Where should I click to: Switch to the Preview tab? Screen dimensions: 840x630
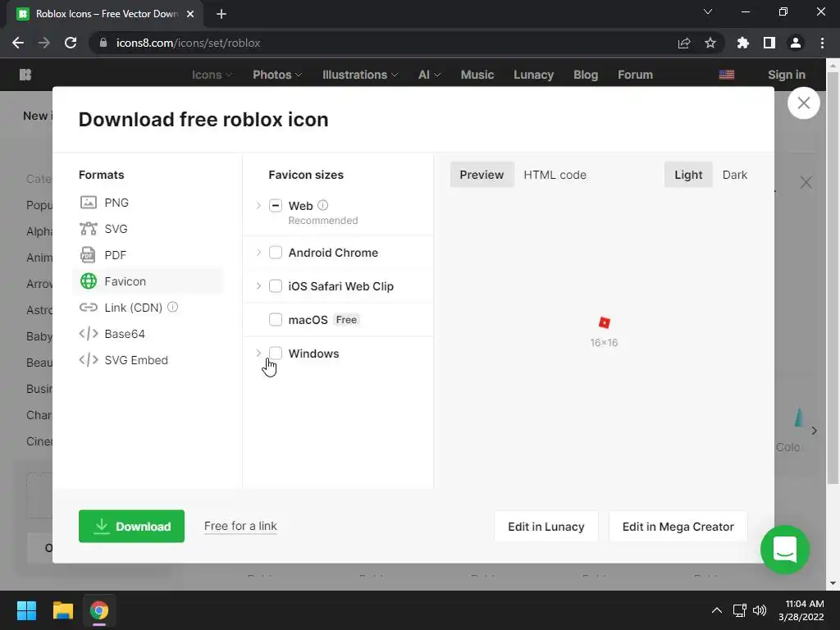pyautogui.click(x=482, y=175)
